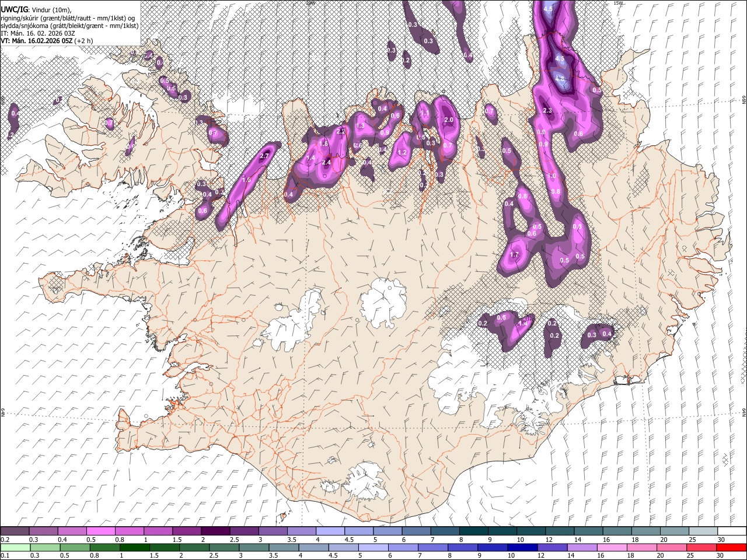
Task: Click legend label 0.4 under the snow scale
Action: point(62,540)
